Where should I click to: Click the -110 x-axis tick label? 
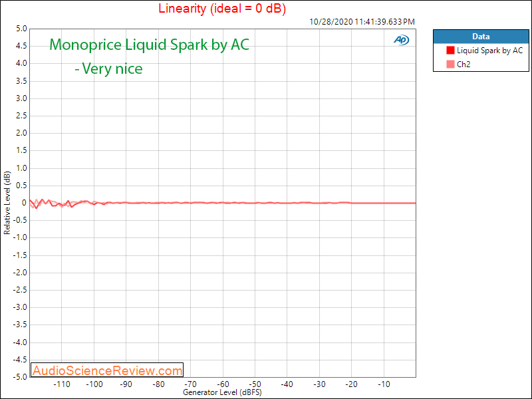coord(62,384)
